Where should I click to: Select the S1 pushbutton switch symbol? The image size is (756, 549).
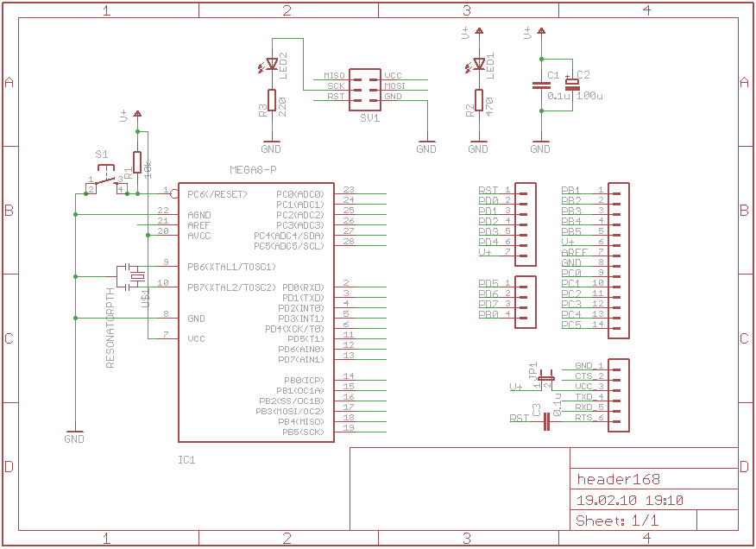coord(104,179)
